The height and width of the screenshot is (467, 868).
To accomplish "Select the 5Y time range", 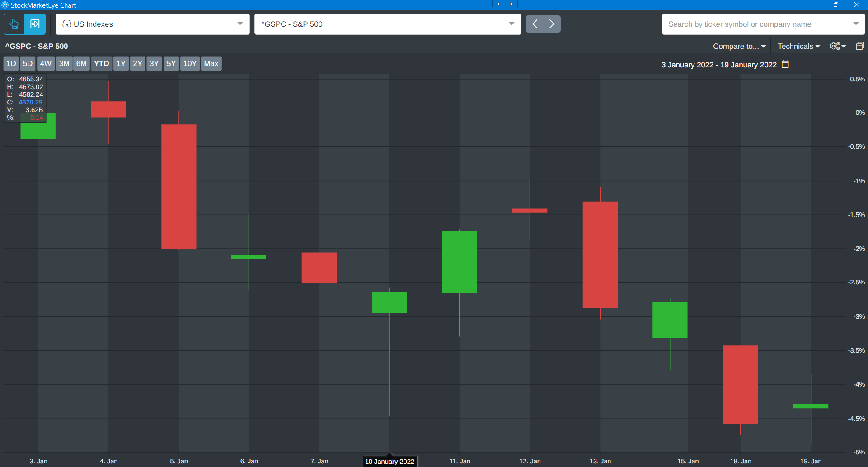I will pos(171,63).
